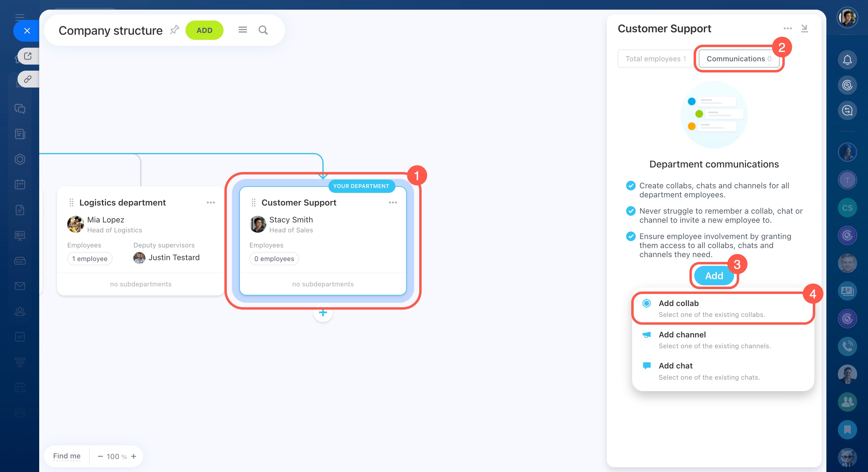Open Customer Support card three-dot menu
The height and width of the screenshot is (472, 868).
tap(393, 203)
